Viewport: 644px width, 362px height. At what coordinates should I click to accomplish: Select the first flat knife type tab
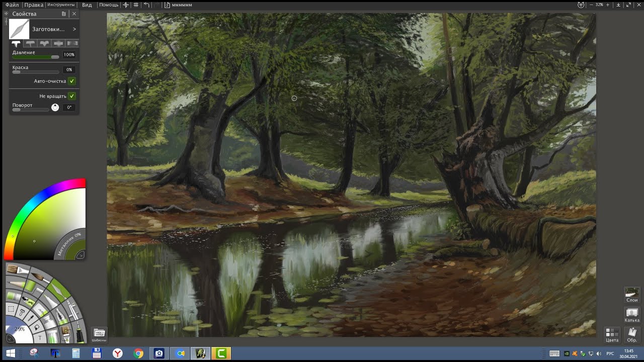pyautogui.click(x=16, y=43)
